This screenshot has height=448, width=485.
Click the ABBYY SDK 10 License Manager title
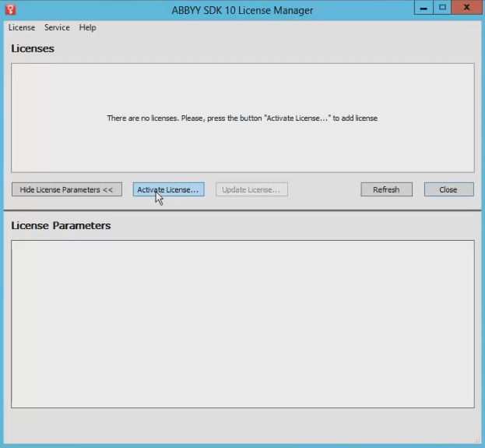[x=242, y=9]
